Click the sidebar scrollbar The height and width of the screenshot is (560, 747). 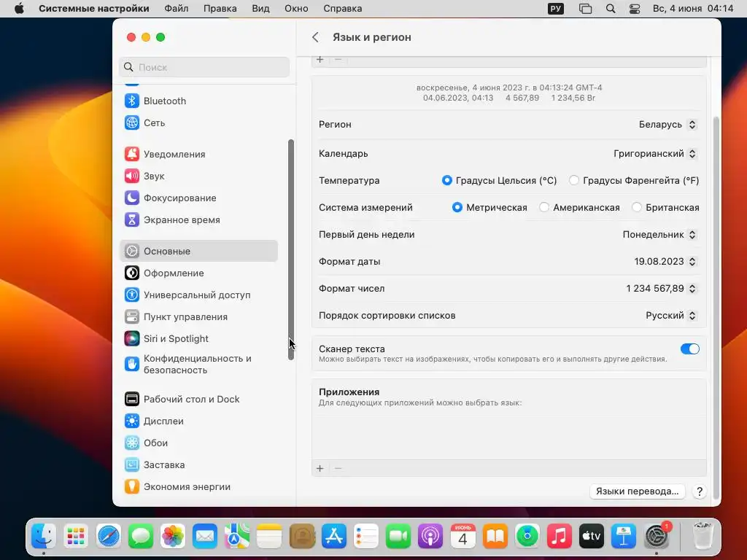(x=291, y=249)
